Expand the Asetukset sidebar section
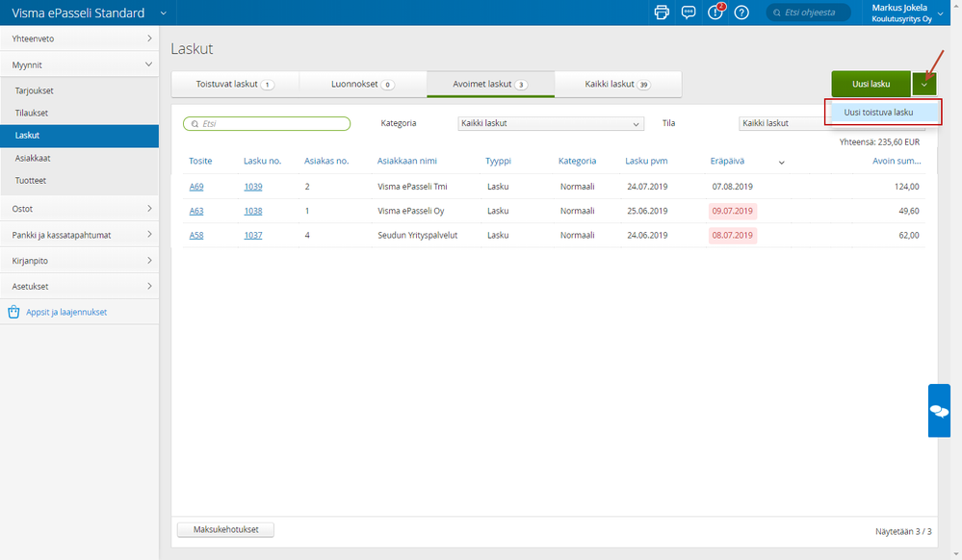 click(x=79, y=286)
